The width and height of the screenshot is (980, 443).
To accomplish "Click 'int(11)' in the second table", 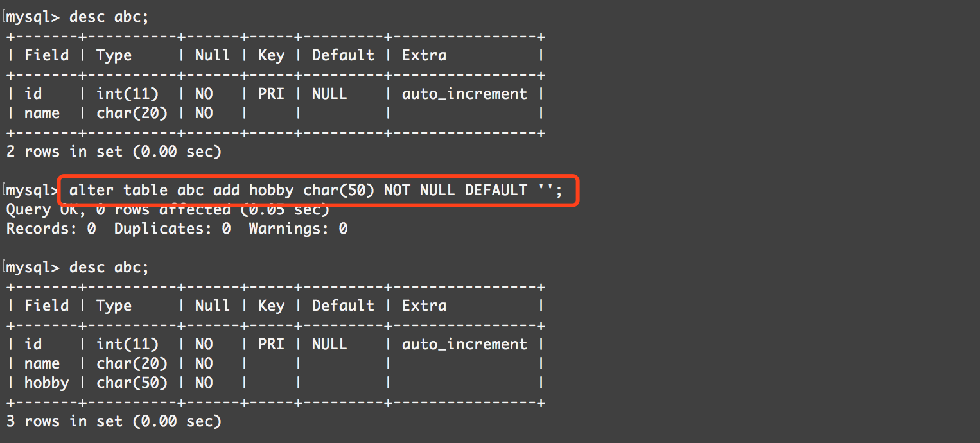I will click(127, 345).
